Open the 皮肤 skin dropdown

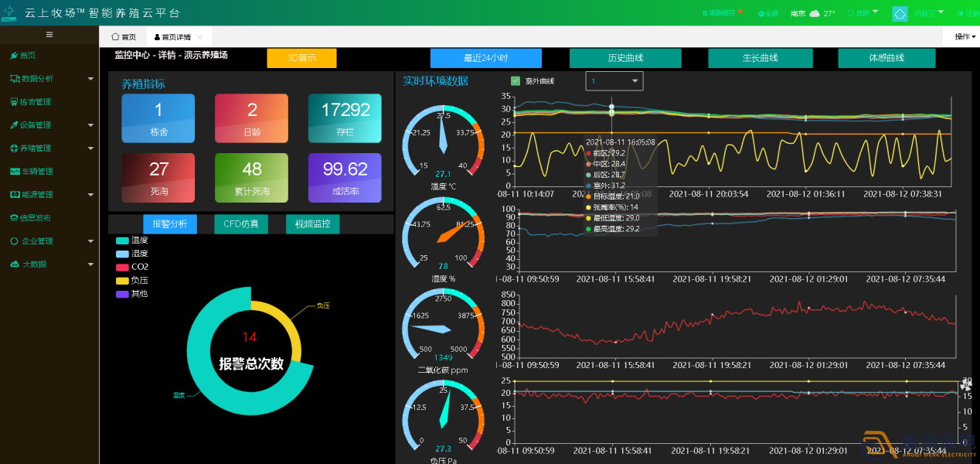863,14
